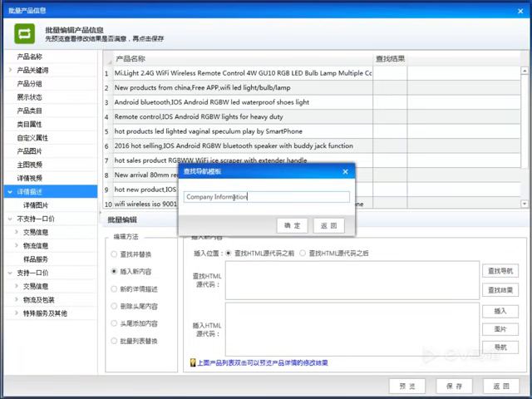The height and width of the screenshot is (399, 532).
Task: Click the 图片 button
Action: coord(500,329)
